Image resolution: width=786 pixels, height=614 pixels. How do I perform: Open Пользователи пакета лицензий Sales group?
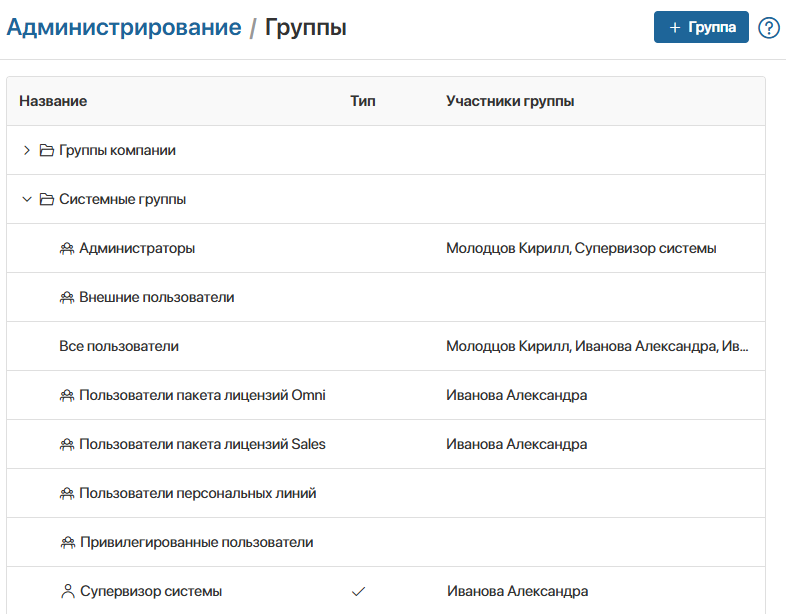point(202,445)
